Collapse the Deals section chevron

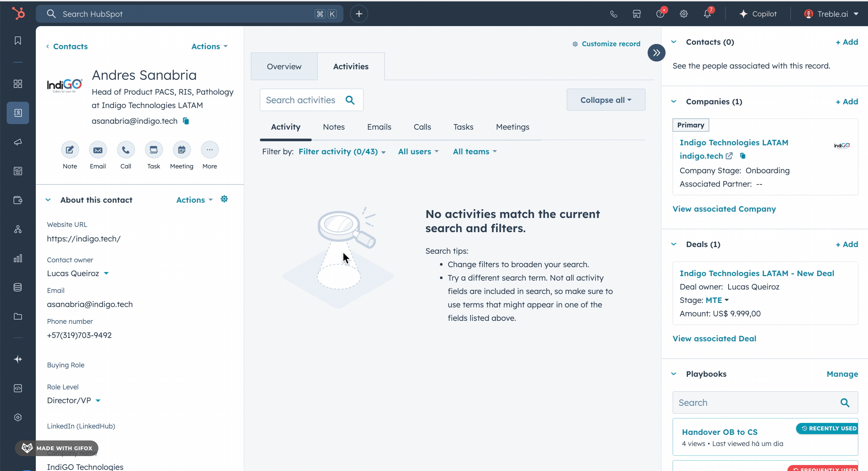click(674, 244)
